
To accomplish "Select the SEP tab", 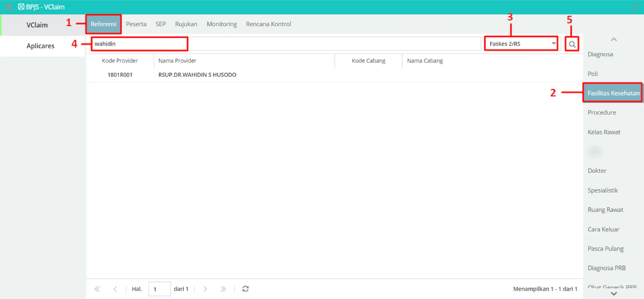I will (160, 24).
